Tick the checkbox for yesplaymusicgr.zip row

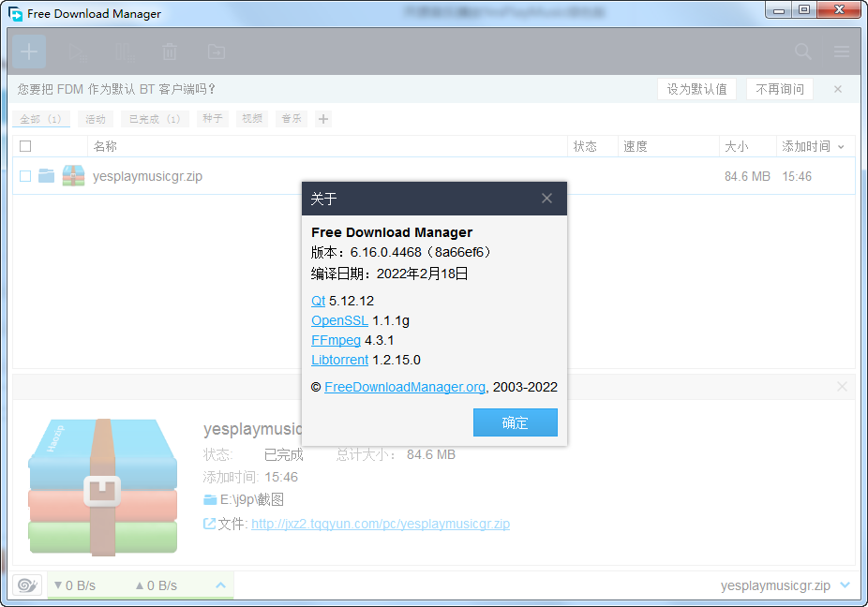coord(25,176)
